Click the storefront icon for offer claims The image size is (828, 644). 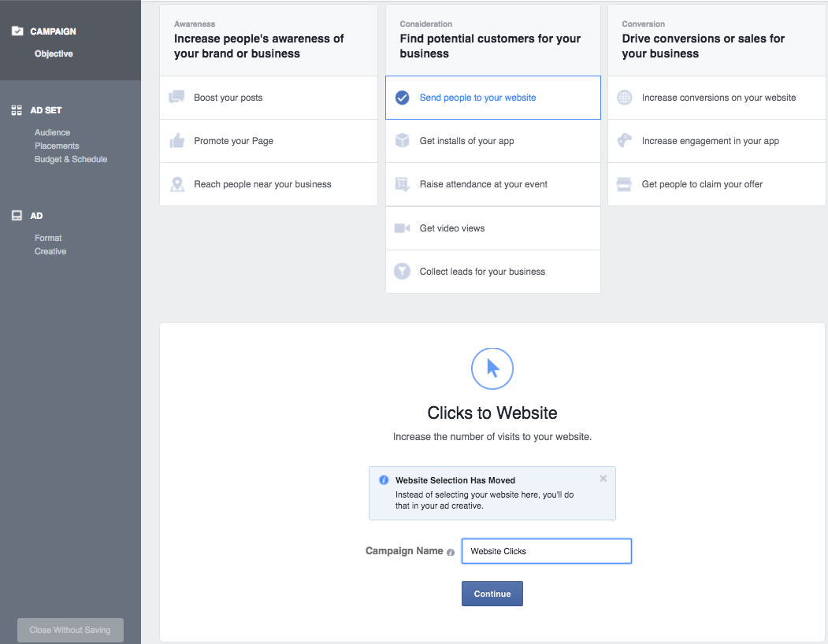pos(624,184)
